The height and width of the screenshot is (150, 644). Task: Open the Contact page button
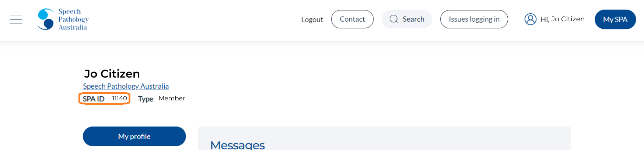[x=352, y=19]
